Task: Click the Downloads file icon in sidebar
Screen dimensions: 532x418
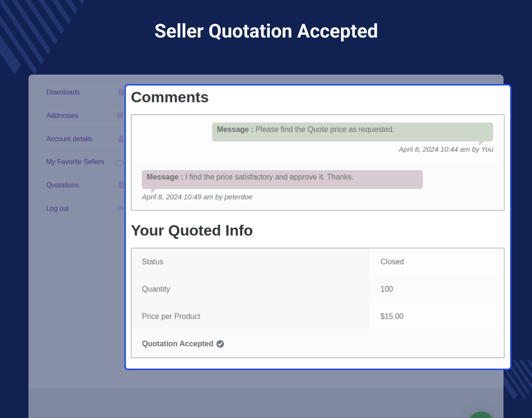Action: coord(121,92)
